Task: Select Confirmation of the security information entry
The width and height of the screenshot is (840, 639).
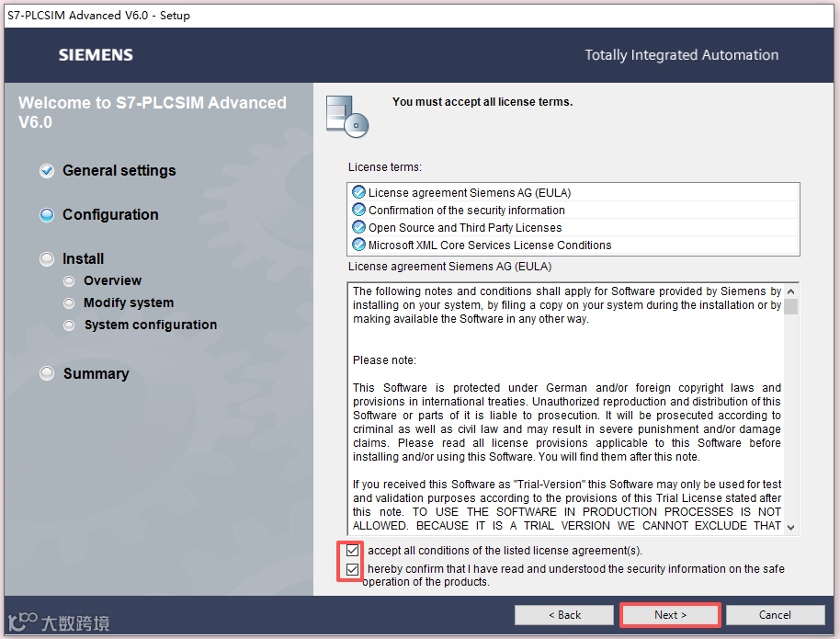Action: coord(573,211)
